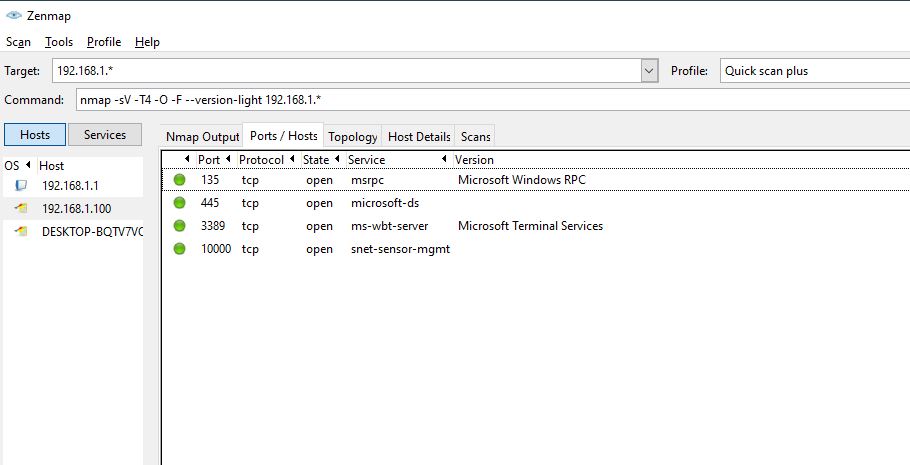Click the tcp protocol cell in port 445 row
This screenshot has height=465, width=910.
coord(250,203)
